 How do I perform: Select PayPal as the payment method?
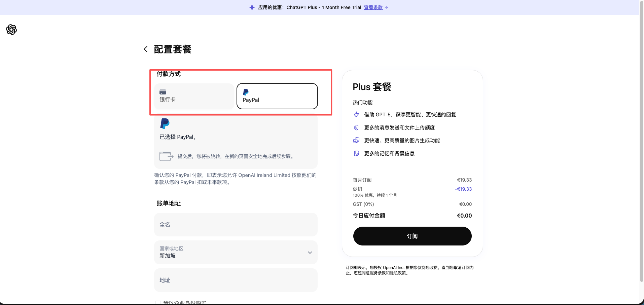(277, 96)
